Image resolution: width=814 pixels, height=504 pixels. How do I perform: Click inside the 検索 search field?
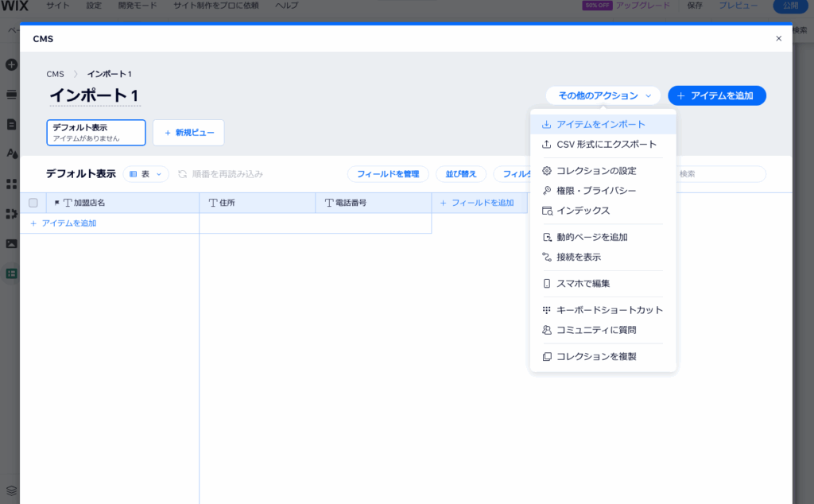click(x=719, y=174)
